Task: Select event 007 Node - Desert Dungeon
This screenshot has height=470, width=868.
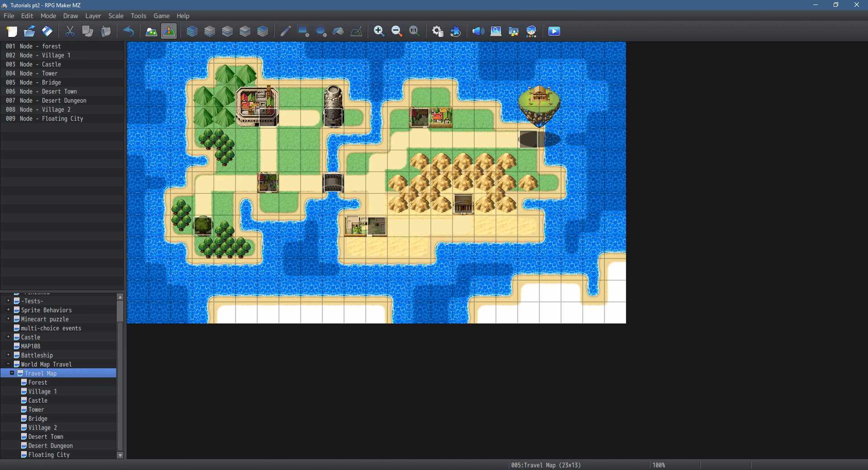Action: click(62, 100)
